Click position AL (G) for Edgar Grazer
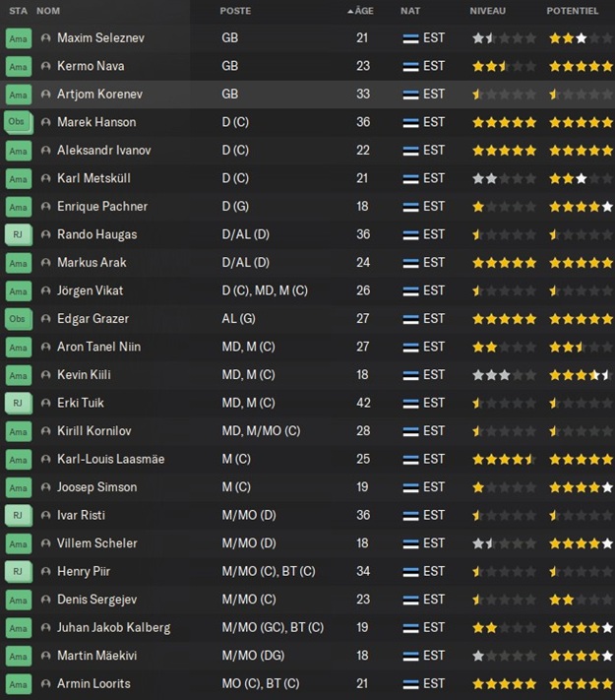Screen dimensions: 615x700 [x=239, y=319]
